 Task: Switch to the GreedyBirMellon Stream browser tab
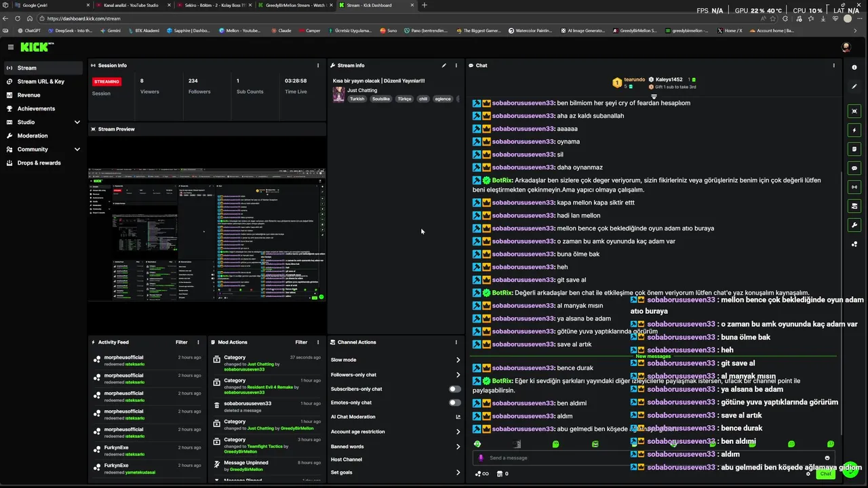[x=295, y=5]
